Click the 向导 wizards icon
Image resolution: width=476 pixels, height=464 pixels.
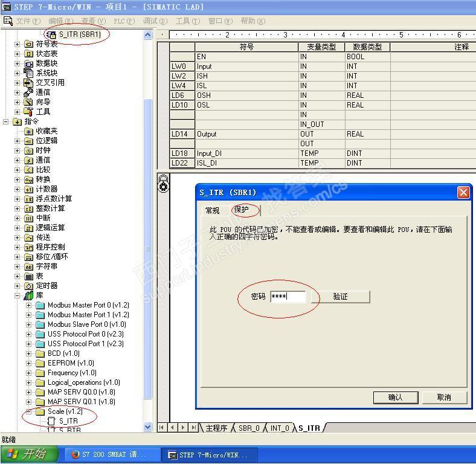coord(28,102)
